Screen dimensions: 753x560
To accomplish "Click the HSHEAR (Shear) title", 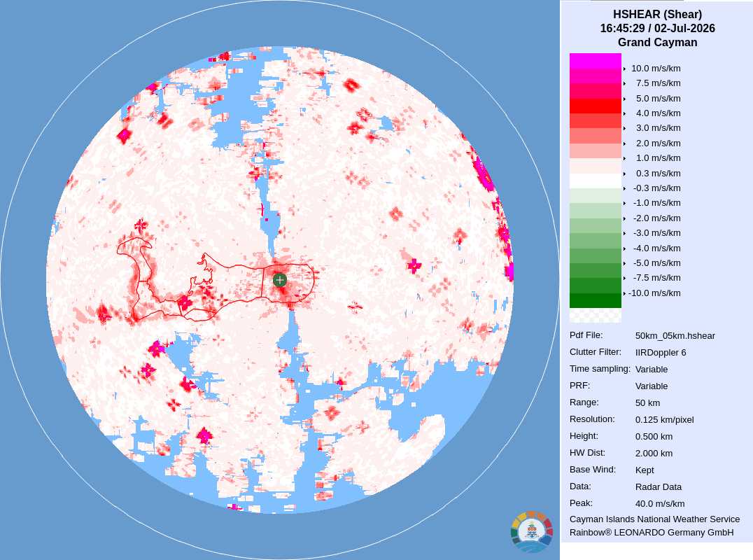I will [657, 15].
